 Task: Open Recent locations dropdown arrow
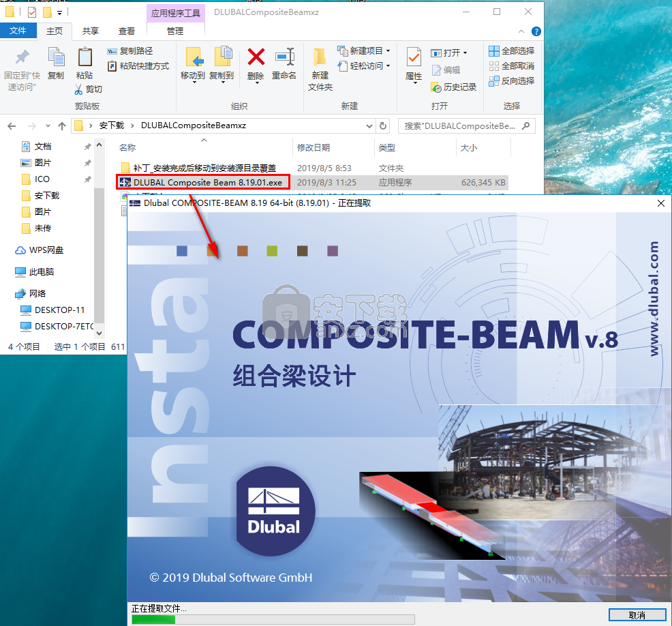[x=48, y=125]
